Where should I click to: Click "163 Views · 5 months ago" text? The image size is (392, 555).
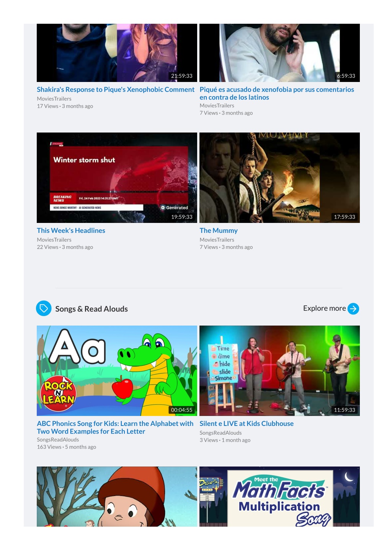tap(66, 447)
